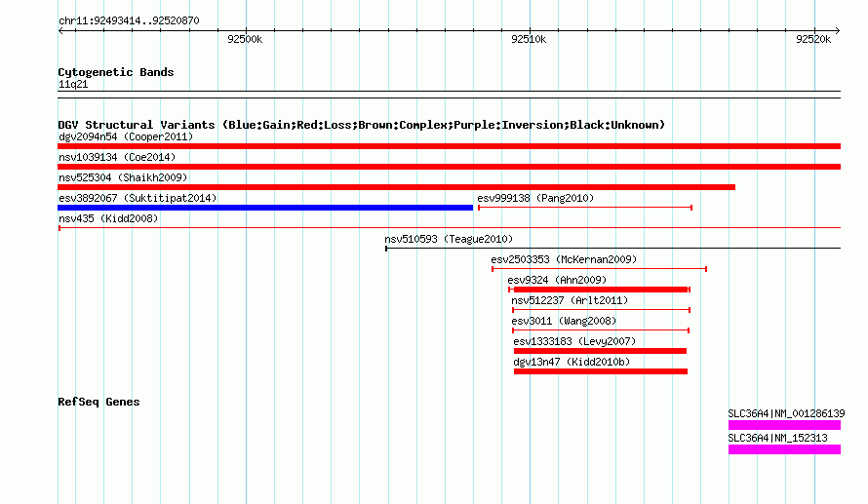Open SLC36A4|NM_152313 gene label
868x504 pixels.
pyautogui.click(x=777, y=438)
